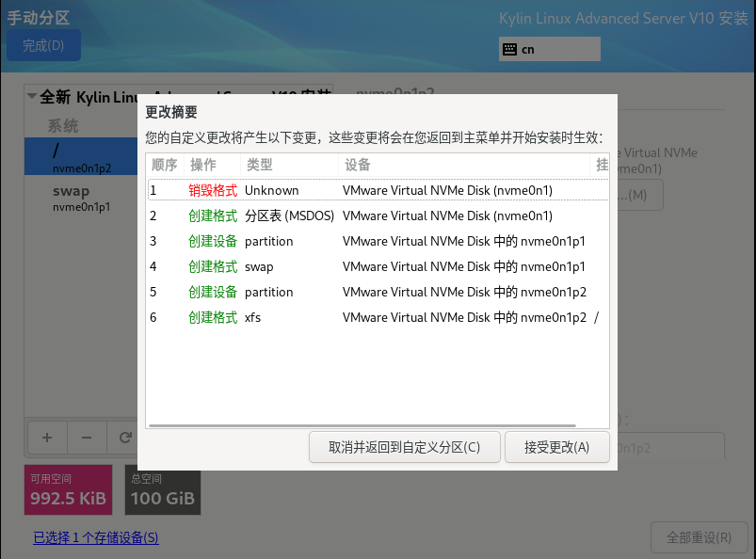Select row 5, 创建设备 partition nvme0n1p2
Viewport: 756px width, 559px height.
click(378, 292)
